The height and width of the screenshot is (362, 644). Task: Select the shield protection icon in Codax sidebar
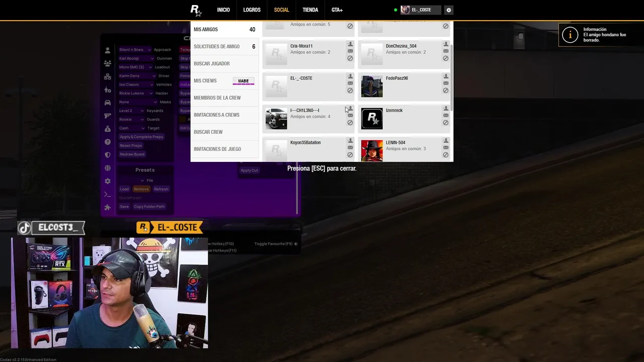coord(108,155)
